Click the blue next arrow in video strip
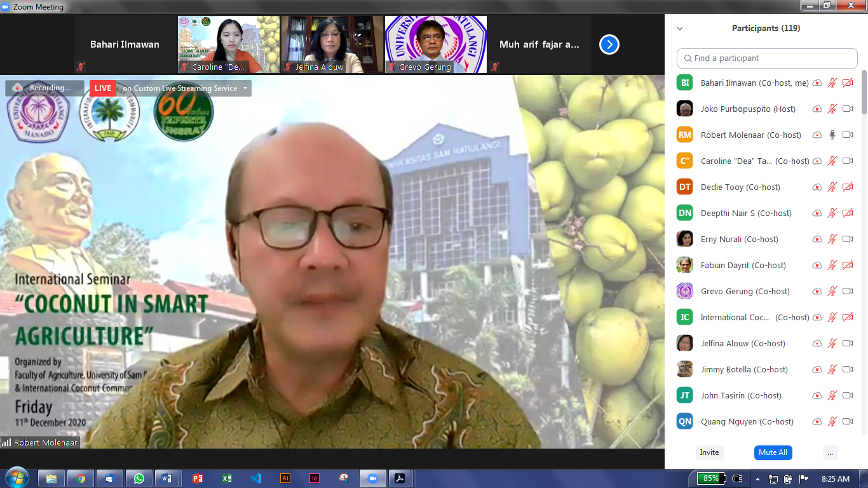The image size is (868, 488). [x=609, y=44]
